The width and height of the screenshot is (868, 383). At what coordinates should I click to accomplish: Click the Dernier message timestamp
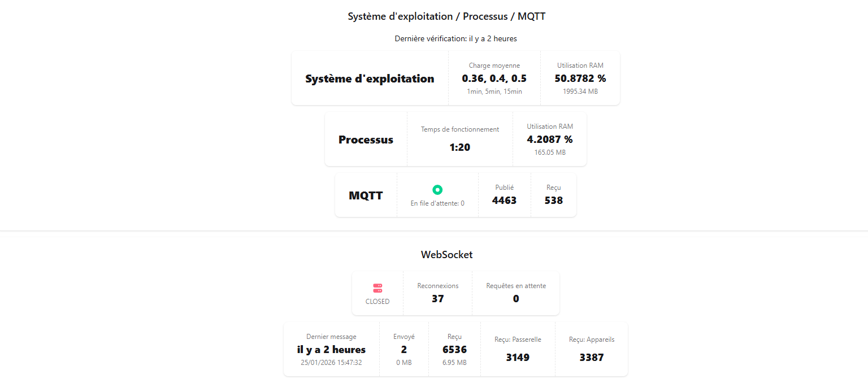click(x=331, y=363)
